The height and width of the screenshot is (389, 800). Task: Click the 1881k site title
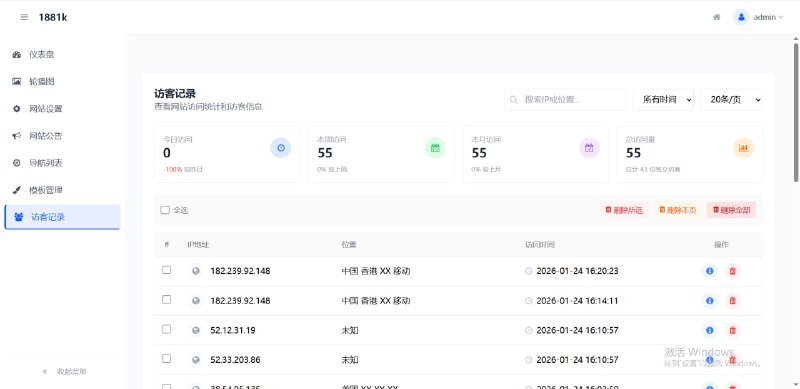[x=53, y=17]
